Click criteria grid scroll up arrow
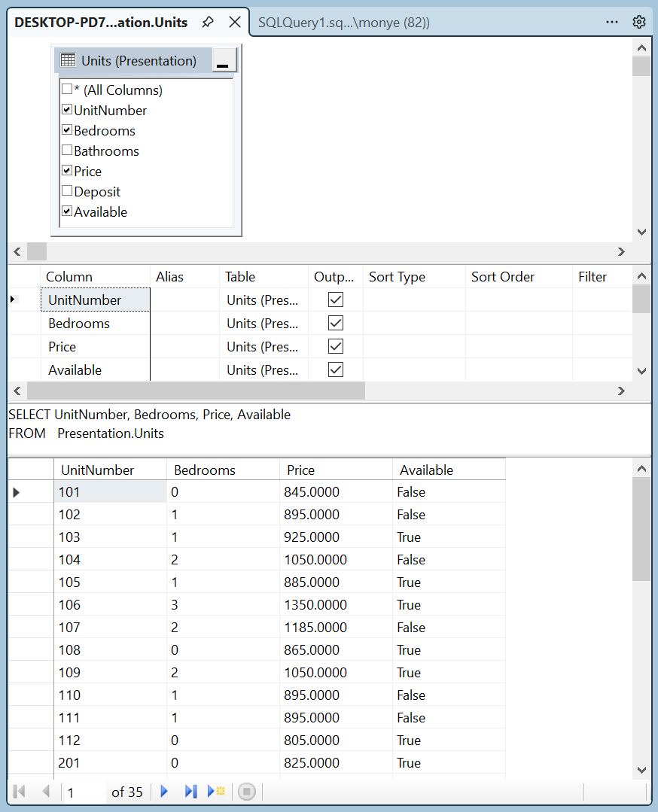 click(641, 276)
